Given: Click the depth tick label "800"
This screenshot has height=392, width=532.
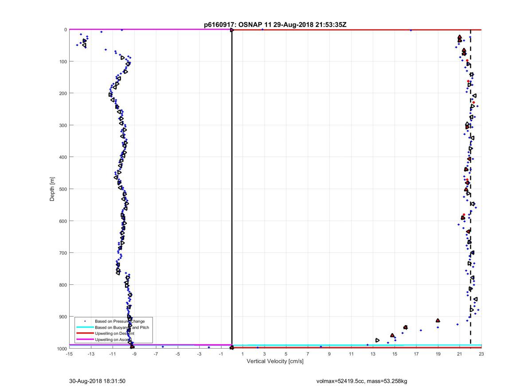Looking at the screenshot, I should pyautogui.click(x=63, y=285).
